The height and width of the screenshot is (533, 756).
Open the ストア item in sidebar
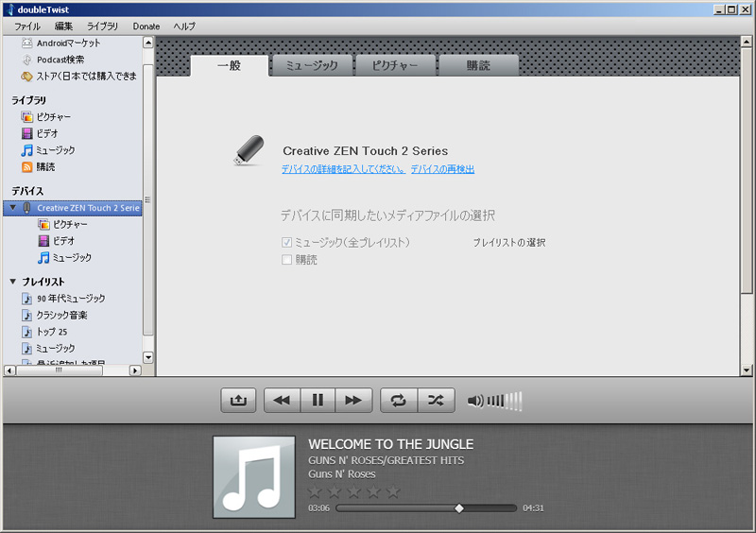79,77
